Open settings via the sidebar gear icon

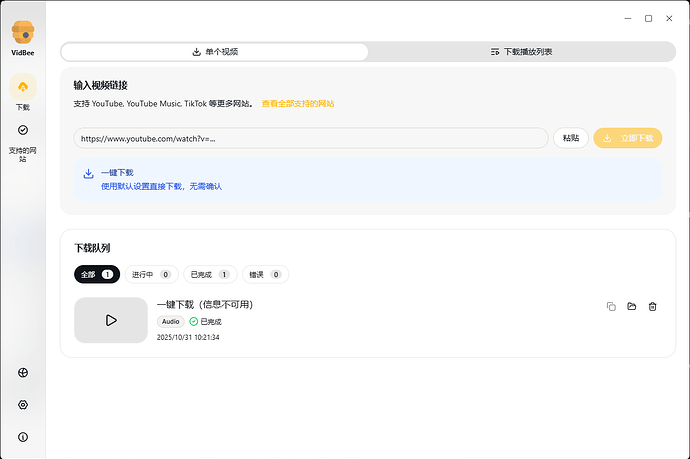(x=23, y=405)
